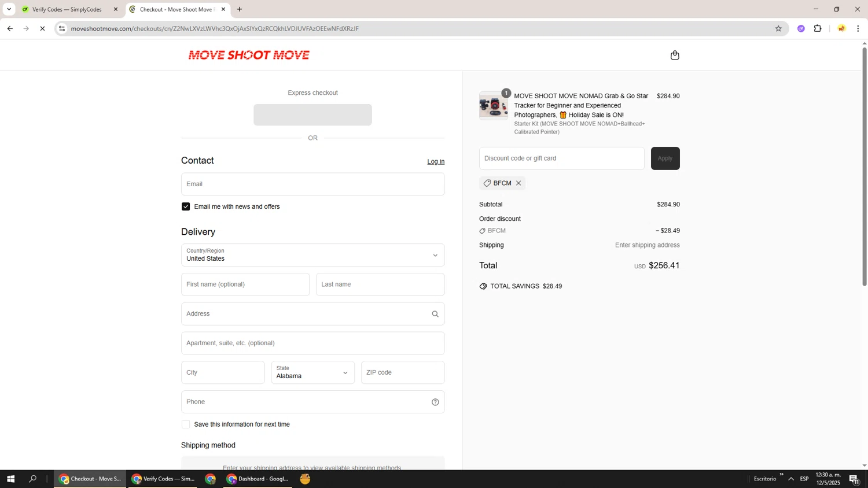Viewport: 868px width, 488px height.
Task: Click the NOMAD star tracker product thumbnail
Action: (x=494, y=105)
